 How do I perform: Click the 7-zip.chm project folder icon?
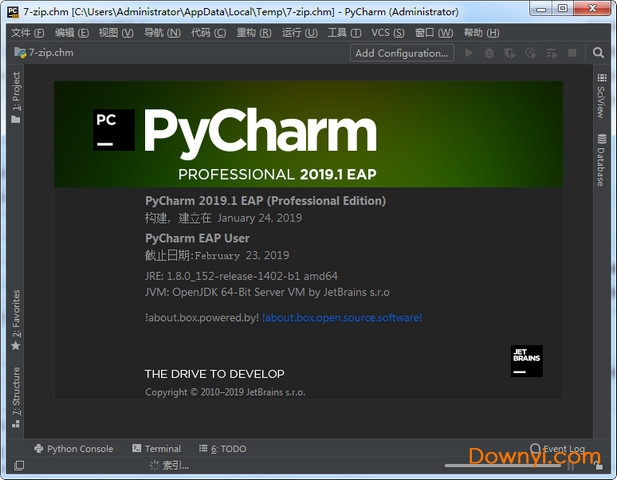click(x=20, y=52)
